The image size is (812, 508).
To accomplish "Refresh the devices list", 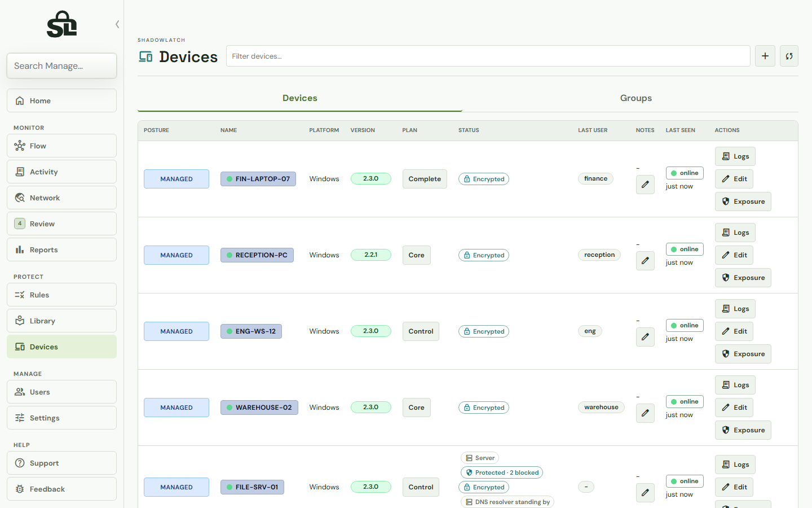I will point(789,56).
